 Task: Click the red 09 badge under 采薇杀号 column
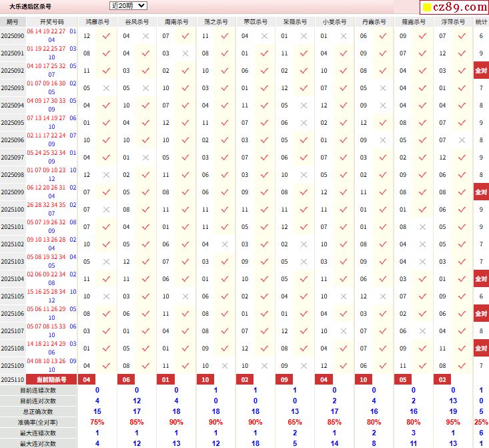point(284,380)
